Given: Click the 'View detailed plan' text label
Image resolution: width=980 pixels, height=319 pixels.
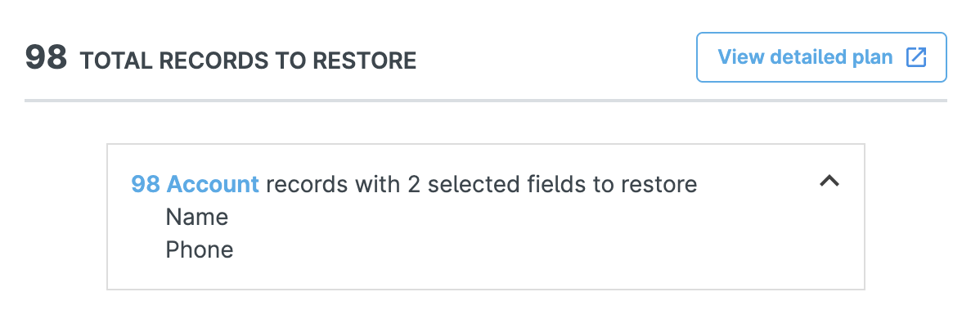Looking at the screenshot, I should (805, 57).
